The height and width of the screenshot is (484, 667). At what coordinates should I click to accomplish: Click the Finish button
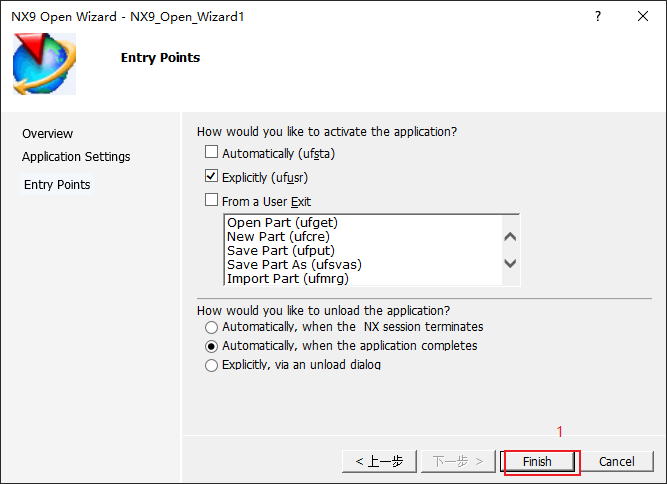point(537,461)
